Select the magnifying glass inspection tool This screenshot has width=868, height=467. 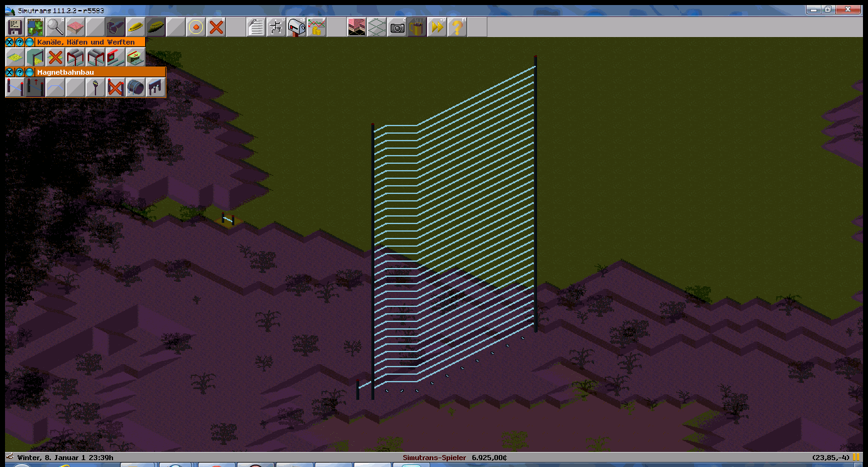tap(55, 27)
